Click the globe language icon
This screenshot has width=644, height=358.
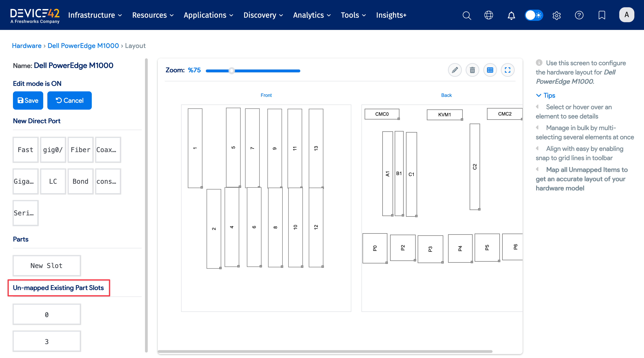pos(489,15)
